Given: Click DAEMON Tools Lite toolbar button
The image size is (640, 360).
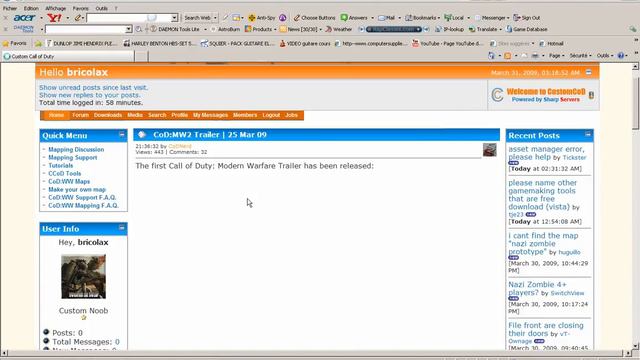Looking at the screenshot, I should click(175, 29).
